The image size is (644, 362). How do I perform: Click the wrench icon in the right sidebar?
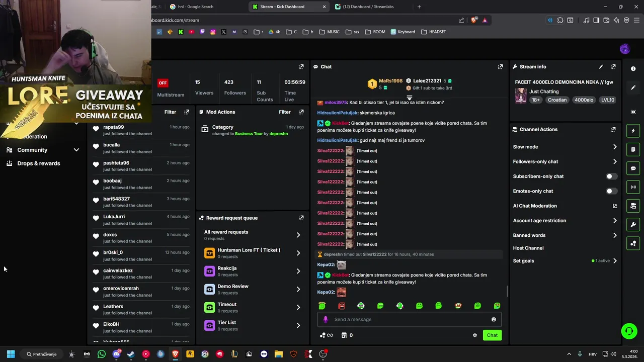tap(633, 224)
